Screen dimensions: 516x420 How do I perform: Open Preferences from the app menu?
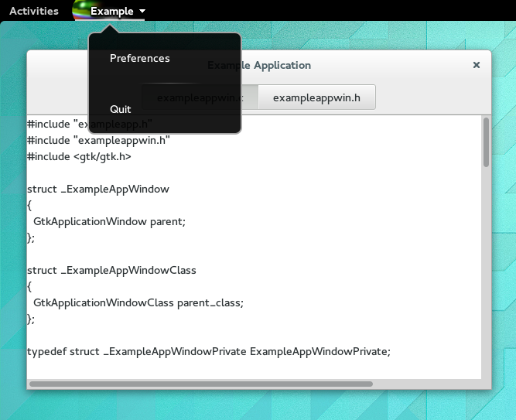coord(140,58)
